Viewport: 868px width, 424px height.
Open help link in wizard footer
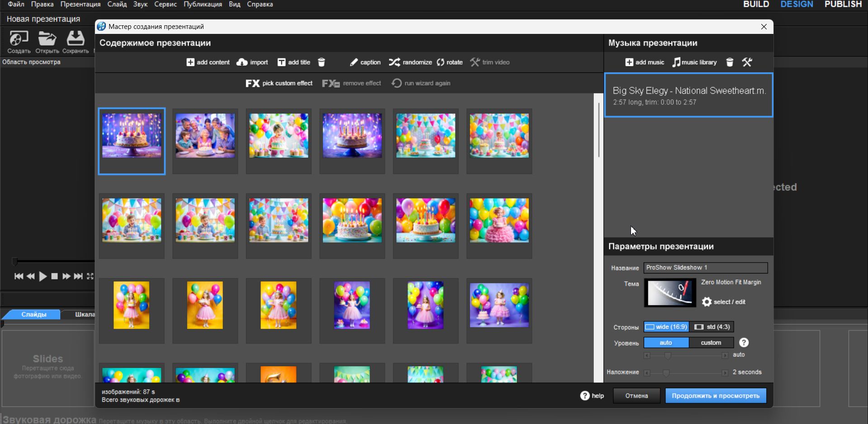592,396
